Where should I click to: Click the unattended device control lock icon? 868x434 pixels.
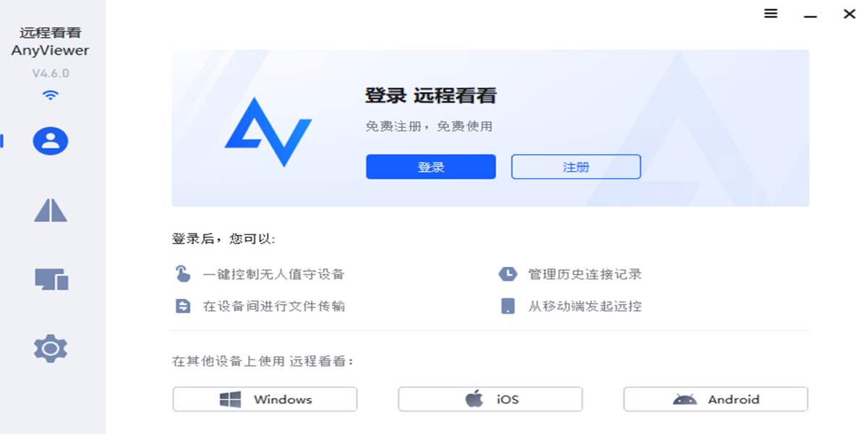click(x=183, y=274)
